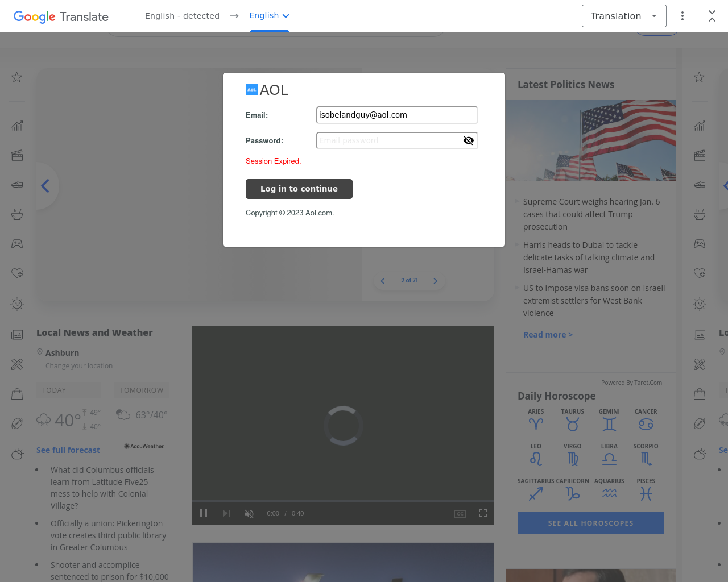Click the SEE ALL HOROSCOPES button
Image resolution: width=728 pixels, height=582 pixels.
pyautogui.click(x=591, y=523)
